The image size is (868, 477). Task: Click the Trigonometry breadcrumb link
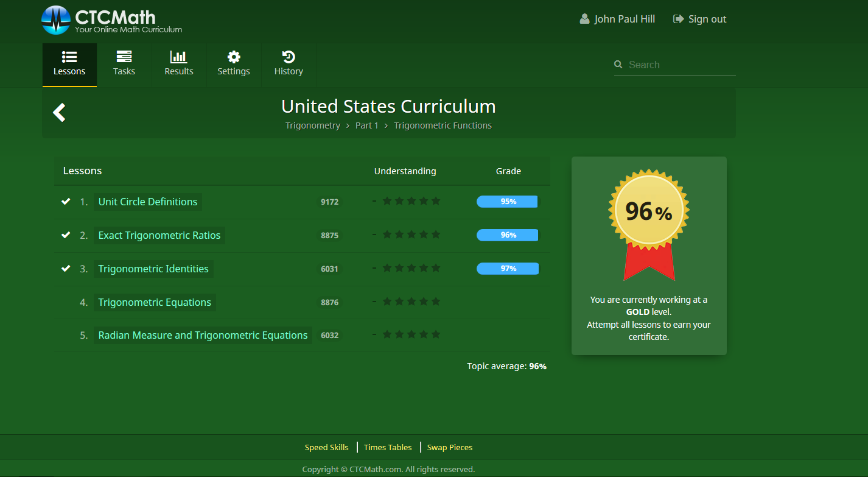313,125
